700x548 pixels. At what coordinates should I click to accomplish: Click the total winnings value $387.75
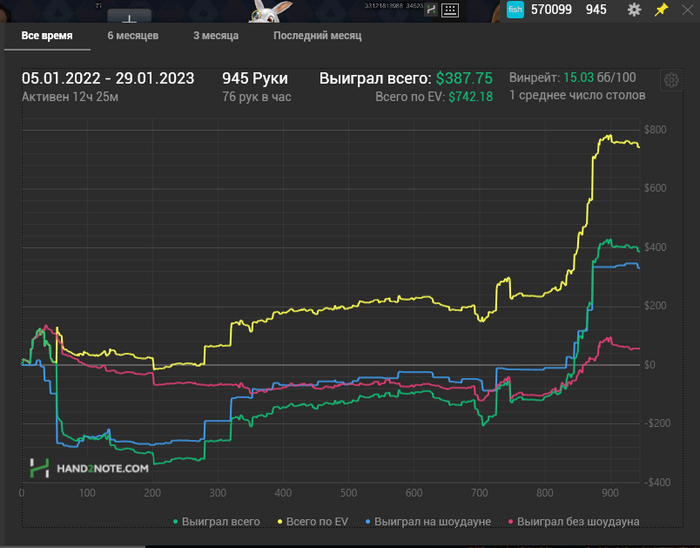pos(464,79)
